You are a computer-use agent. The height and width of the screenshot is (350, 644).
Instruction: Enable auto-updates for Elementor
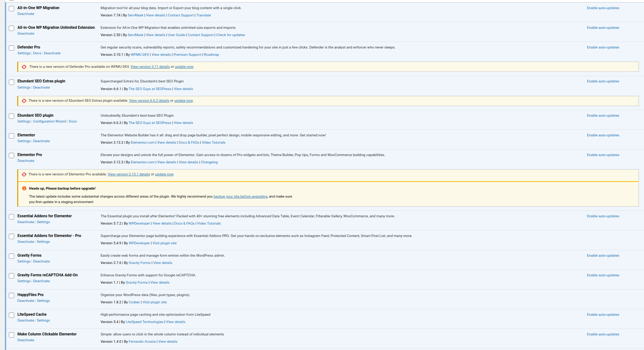click(x=603, y=135)
